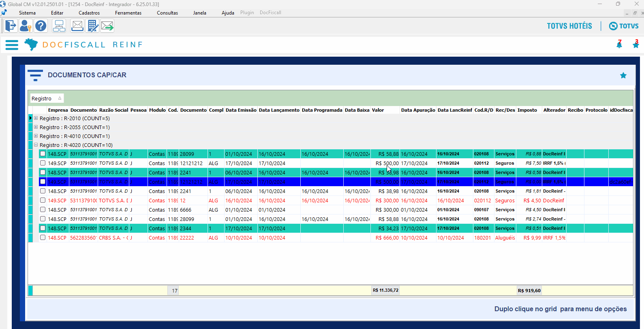Click the pin icon left of Sistema
The width and height of the screenshot is (644, 329).
pos(4,13)
